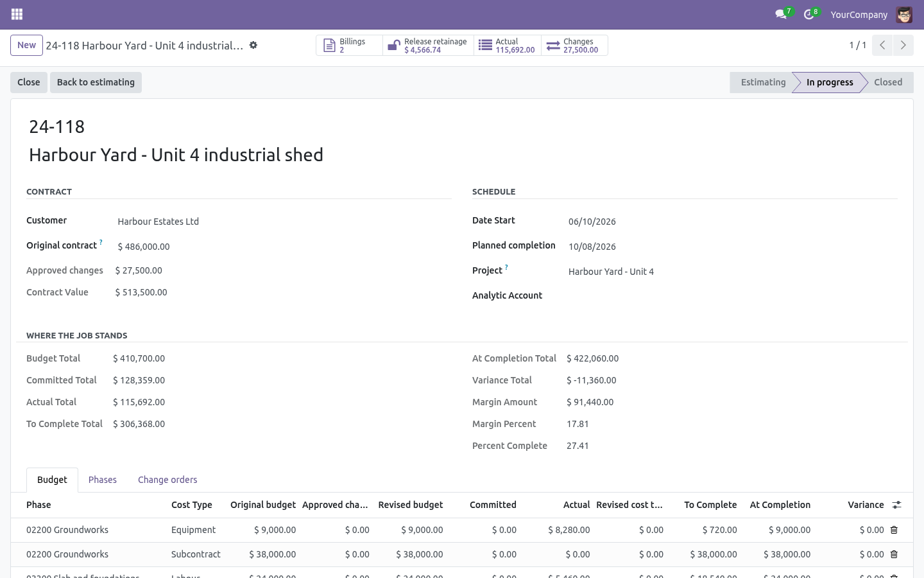The image size is (924, 578).
Task: Show the Project field help tooltip
Action: click(506, 268)
